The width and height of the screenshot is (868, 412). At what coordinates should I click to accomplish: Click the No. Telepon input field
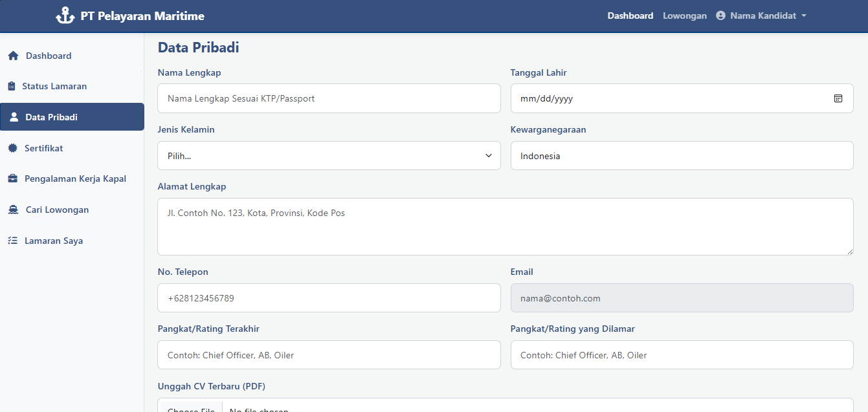click(x=329, y=298)
